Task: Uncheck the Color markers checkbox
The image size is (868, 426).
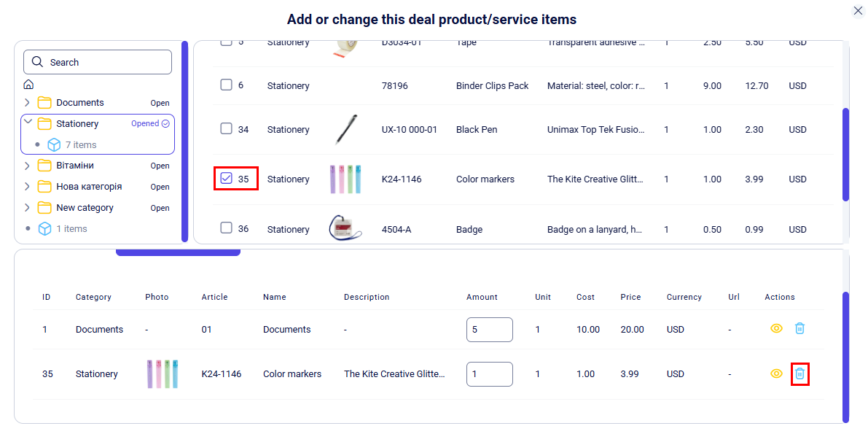Action: (227, 178)
